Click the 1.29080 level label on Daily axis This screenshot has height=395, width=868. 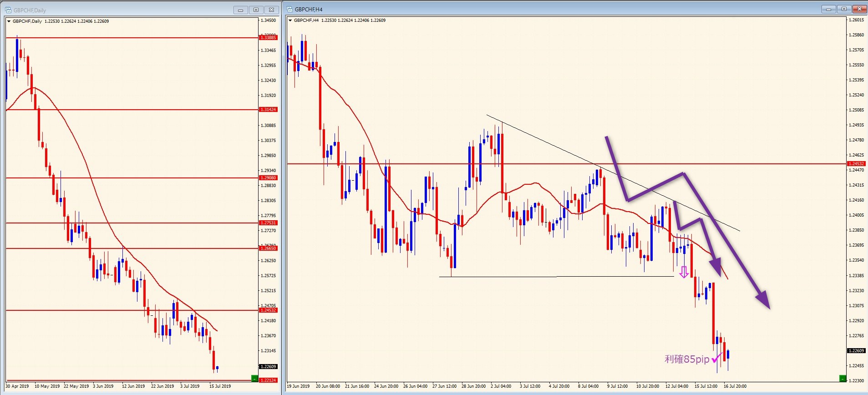coord(268,178)
